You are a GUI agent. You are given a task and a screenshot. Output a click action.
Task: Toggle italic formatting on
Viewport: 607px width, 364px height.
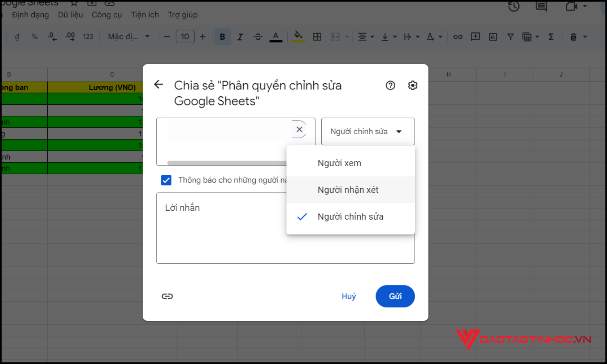tap(240, 36)
